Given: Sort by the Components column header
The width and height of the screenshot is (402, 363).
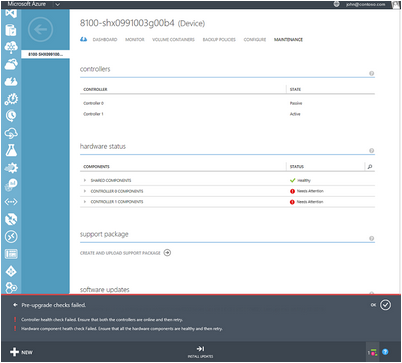Looking at the screenshot, I should (x=96, y=167).
